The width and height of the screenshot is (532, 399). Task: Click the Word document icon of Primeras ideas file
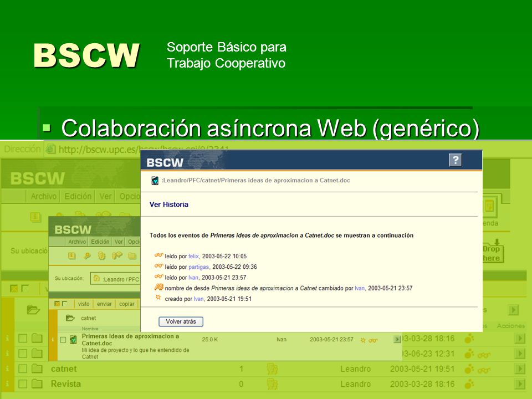(x=73, y=340)
